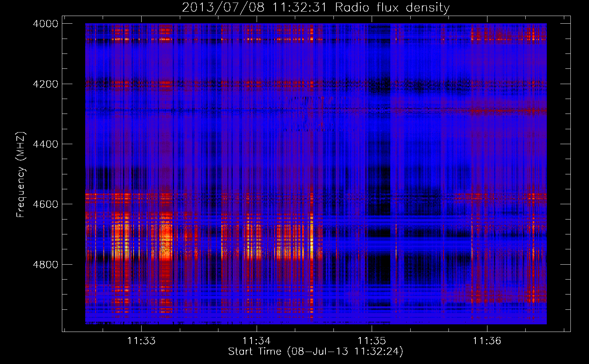This screenshot has width=589, height=364.
Task: Select the 4000 frequency axis label
Action: (46, 24)
